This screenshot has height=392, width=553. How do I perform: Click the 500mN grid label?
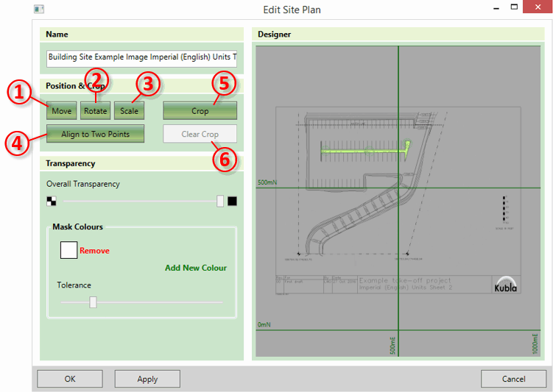[x=267, y=182]
